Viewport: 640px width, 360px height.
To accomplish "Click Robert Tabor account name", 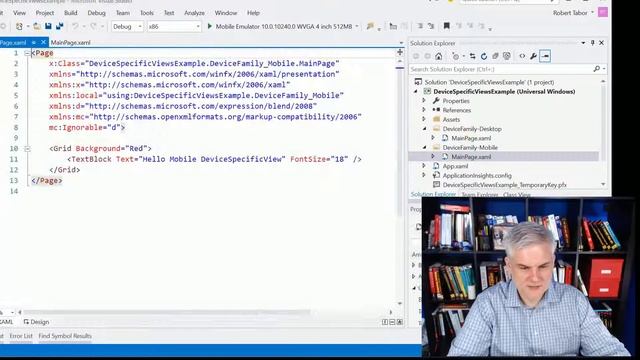I will click(x=570, y=13).
